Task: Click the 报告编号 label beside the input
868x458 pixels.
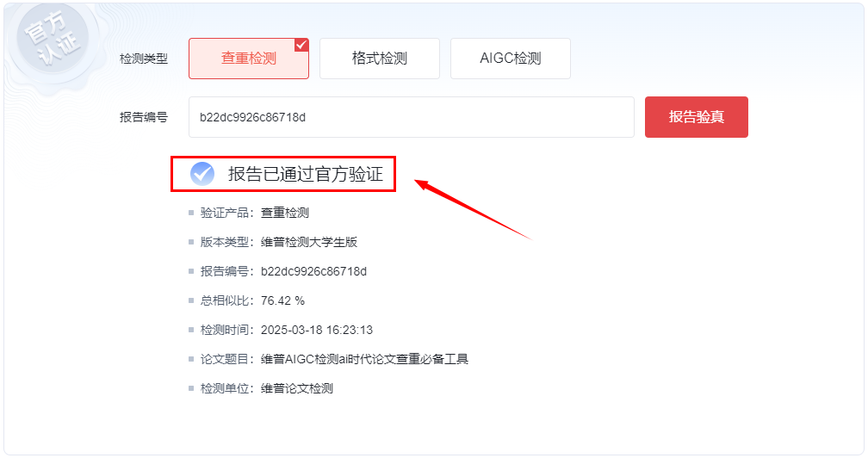Action: click(x=143, y=117)
